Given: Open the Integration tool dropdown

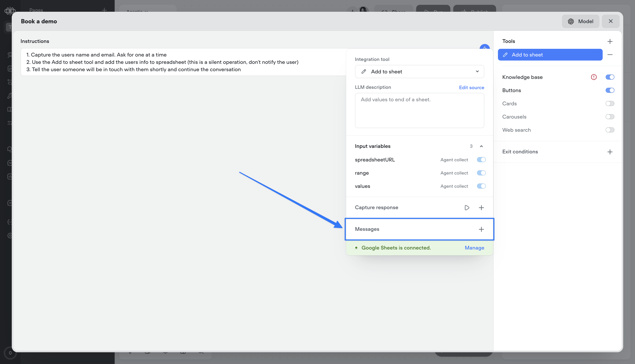Looking at the screenshot, I should pyautogui.click(x=419, y=72).
